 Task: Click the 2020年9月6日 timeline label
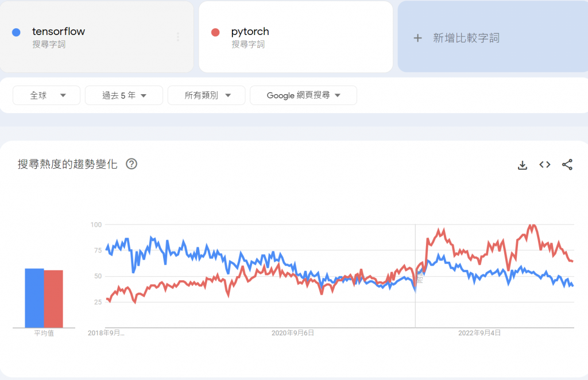pyautogui.click(x=293, y=333)
